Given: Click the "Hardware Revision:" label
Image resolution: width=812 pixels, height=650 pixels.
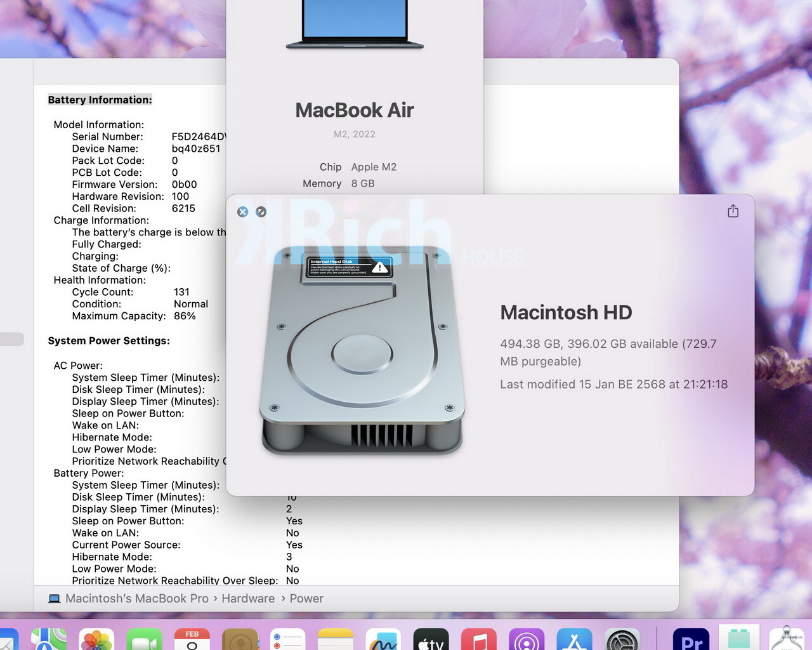Looking at the screenshot, I should click(x=118, y=197).
